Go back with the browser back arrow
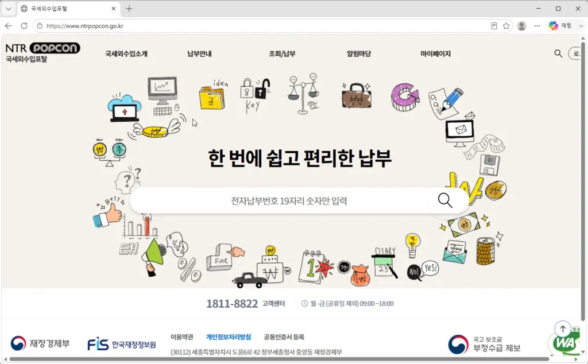Image resolution: width=588 pixels, height=364 pixels. coord(9,26)
